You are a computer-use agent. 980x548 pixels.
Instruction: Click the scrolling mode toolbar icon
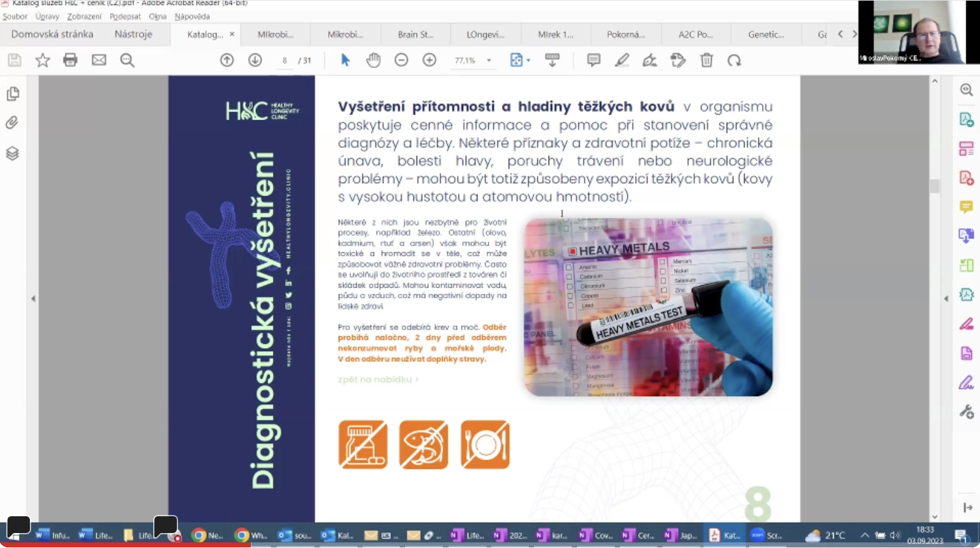click(x=552, y=60)
